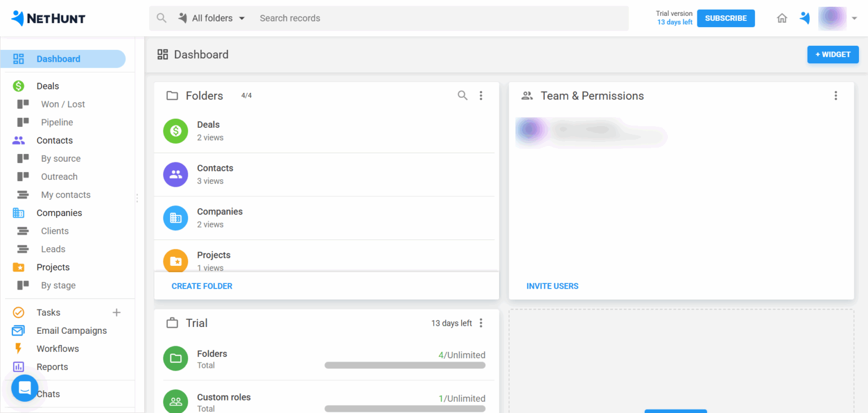Open Trial widget three-dot menu
Image resolution: width=868 pixels, height=413 pixels.
click(x=481, y=323)
